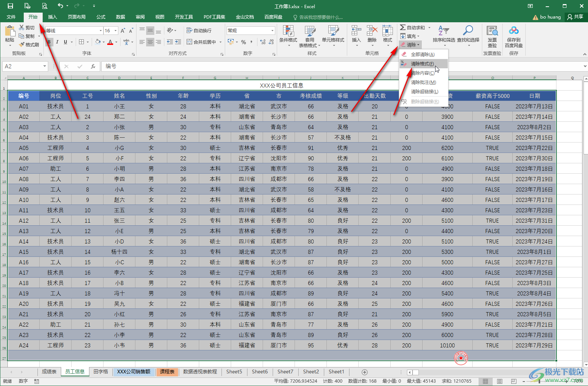Click the increase indent icon
This screenshot has width=588, height=386.
178,42
